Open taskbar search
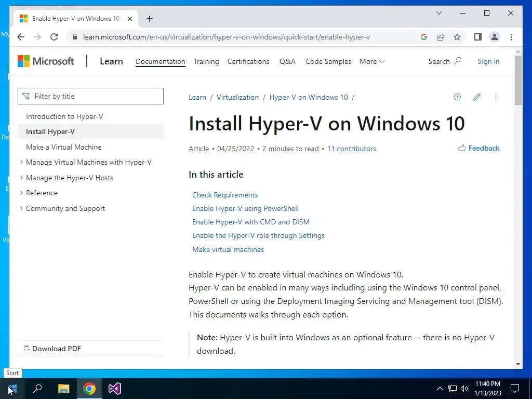Image resolution: width=532 pixels, height=399 pixels. pos(37,389)
